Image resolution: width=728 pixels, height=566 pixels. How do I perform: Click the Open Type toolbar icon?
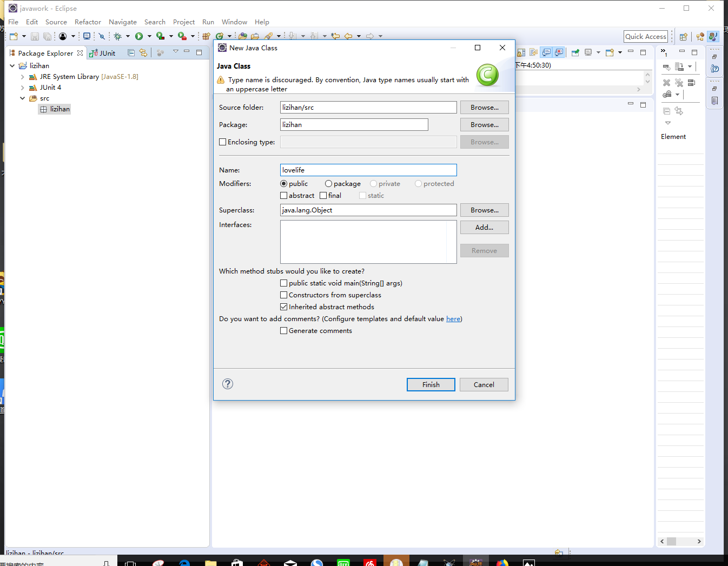243,36
